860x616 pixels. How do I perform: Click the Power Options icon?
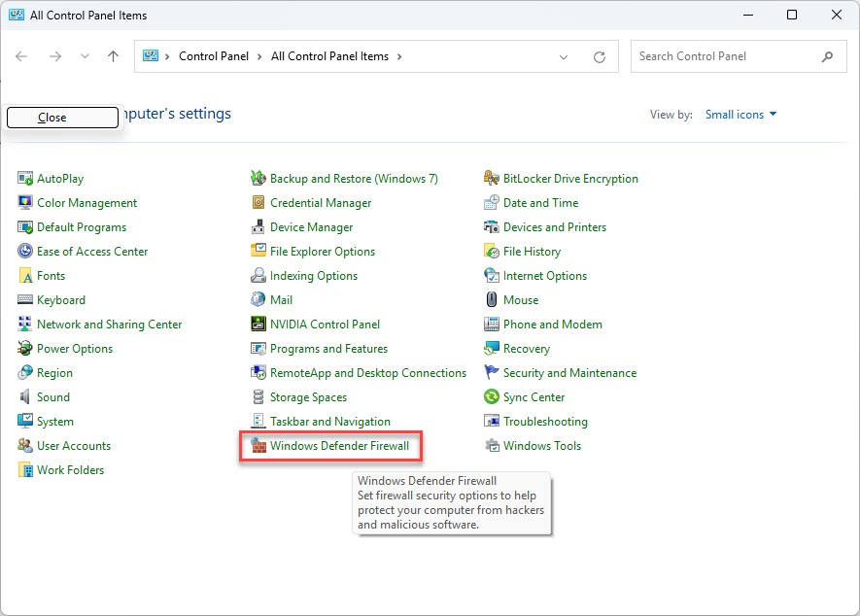tap(25, 349)
